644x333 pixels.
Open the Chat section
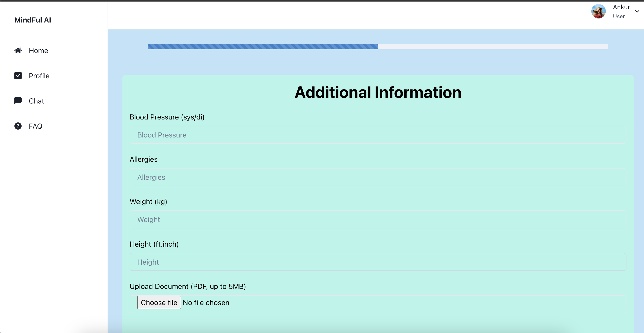coord(36,101)
